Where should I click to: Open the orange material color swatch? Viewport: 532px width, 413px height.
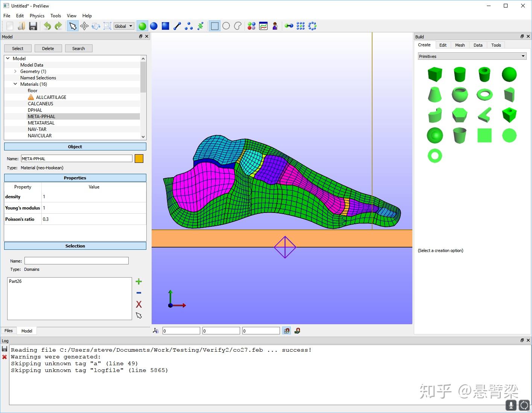[x=139, y=159]
